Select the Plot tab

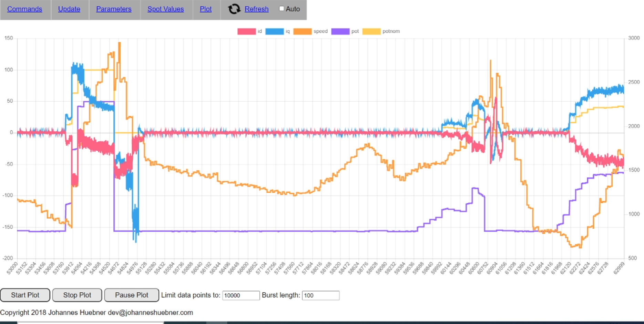[x=206, y=9]
